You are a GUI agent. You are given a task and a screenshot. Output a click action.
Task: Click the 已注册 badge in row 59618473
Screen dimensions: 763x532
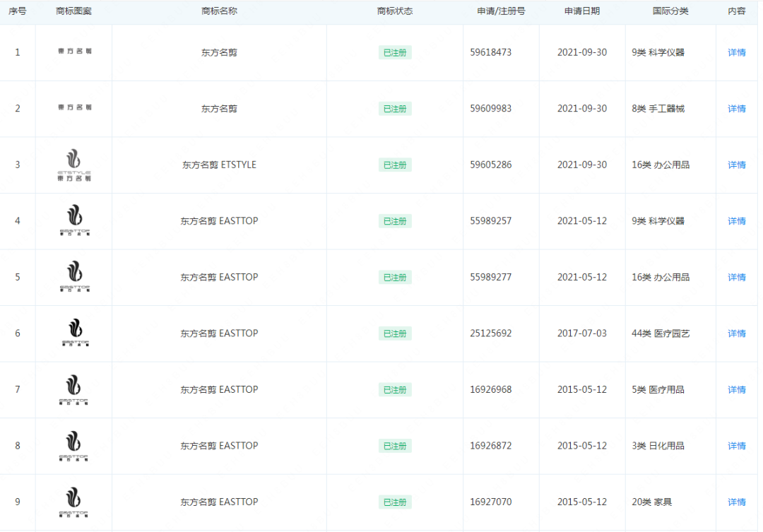[395, 52]
